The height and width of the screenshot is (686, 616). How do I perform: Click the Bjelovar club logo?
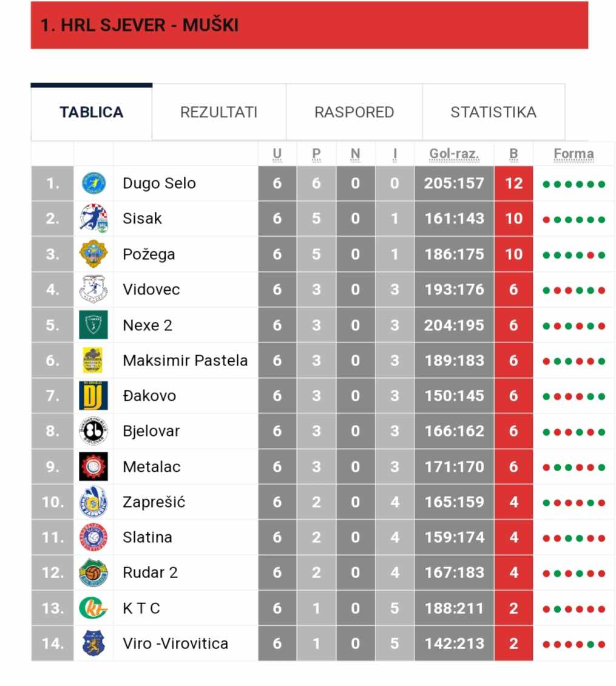click(93, 431)
